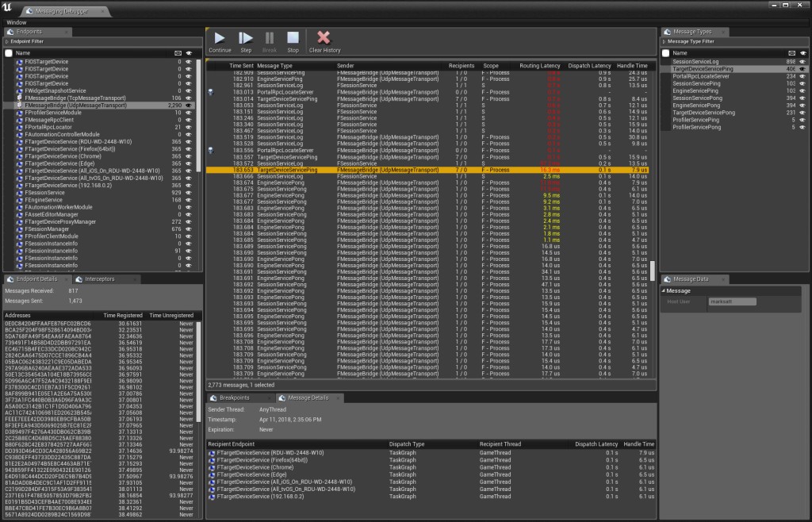812x522 pixels.
Task: Click the icon beside FTargetDeviceProxyManager endpoint
Action: 20,221
